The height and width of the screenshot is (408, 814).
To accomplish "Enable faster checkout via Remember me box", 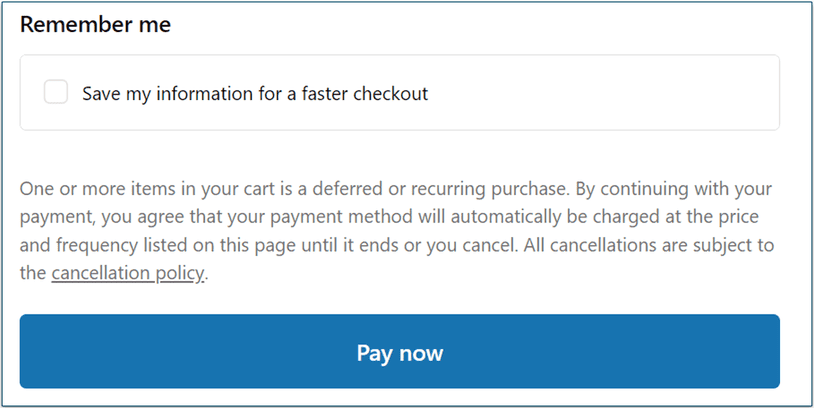I will click(x=56, y=93).
